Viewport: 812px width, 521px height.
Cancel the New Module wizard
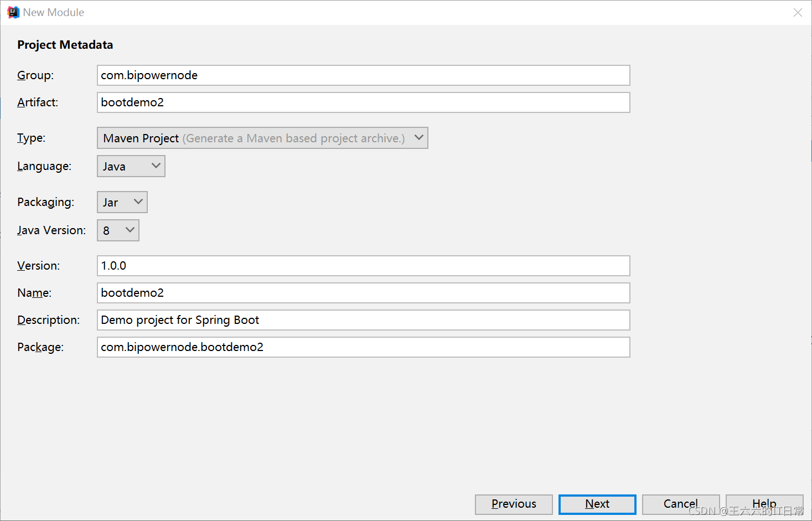(x=681, y=504)
